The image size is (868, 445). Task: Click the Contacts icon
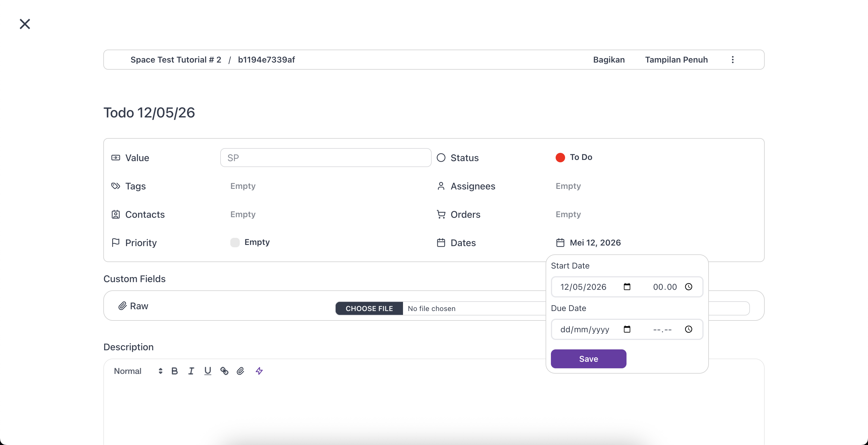pos(115,214)
